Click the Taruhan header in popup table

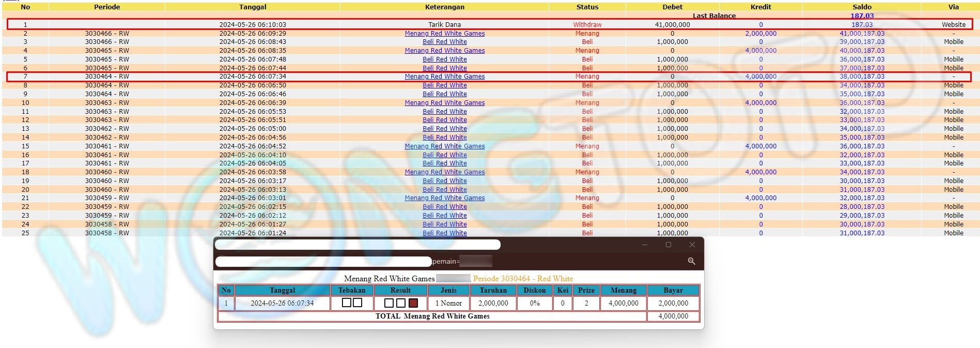point(493,290)
